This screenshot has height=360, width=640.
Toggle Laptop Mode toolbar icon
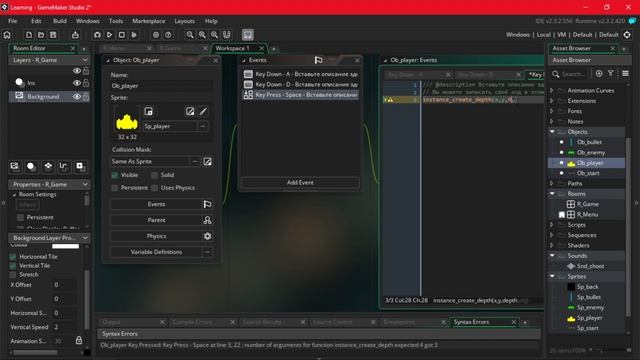click(x=248, y=35)
